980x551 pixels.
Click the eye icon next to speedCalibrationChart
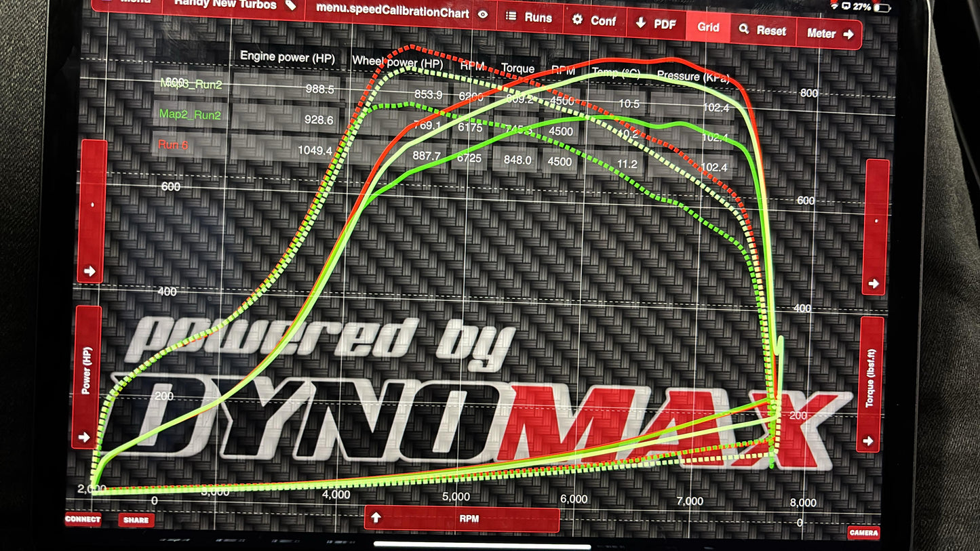[483, 14]
